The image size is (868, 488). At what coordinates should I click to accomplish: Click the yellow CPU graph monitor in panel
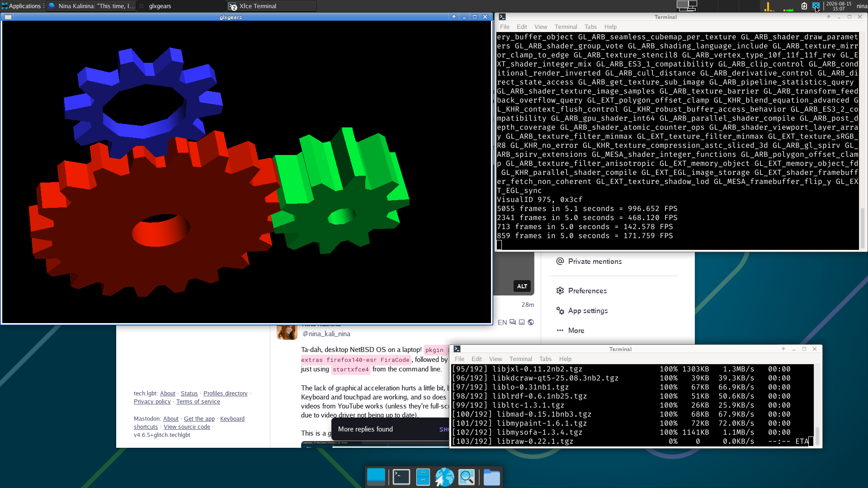coord(769,6)
